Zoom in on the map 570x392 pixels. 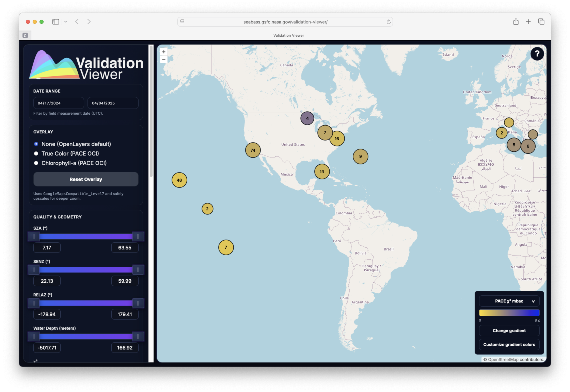click(x=163, y=52)
